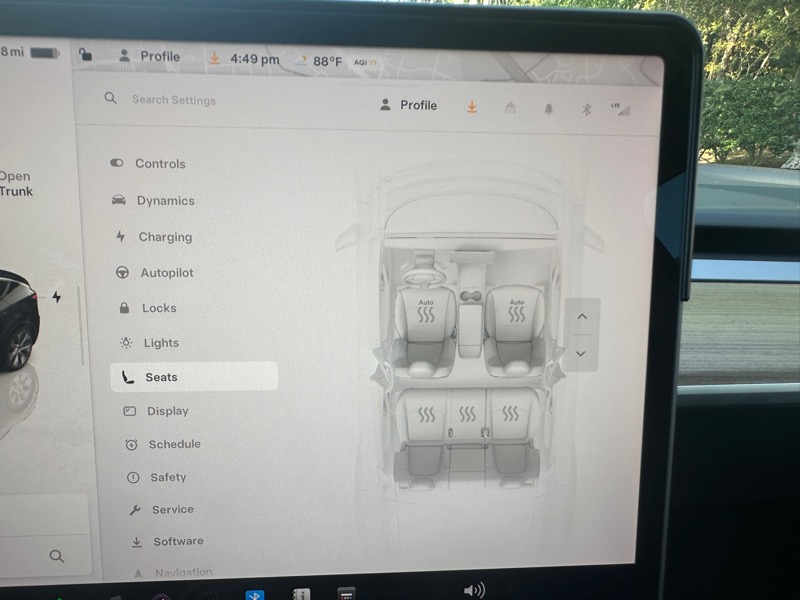800x600 pixels.
Task: Open the Profile selector in the top status bar
Action: coord(149,57)
